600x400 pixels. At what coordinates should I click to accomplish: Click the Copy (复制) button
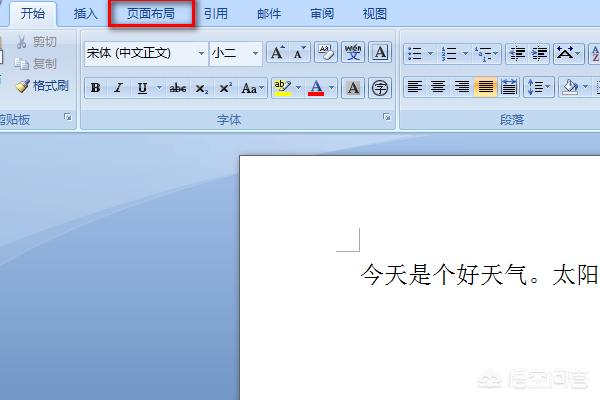click(37, 64)
